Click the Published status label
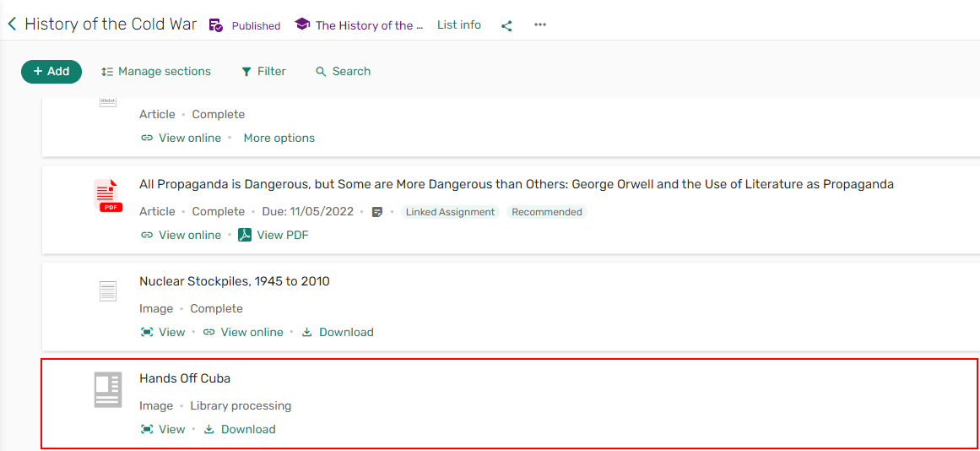This screenshot has width=980, height=451. point(257,25)
